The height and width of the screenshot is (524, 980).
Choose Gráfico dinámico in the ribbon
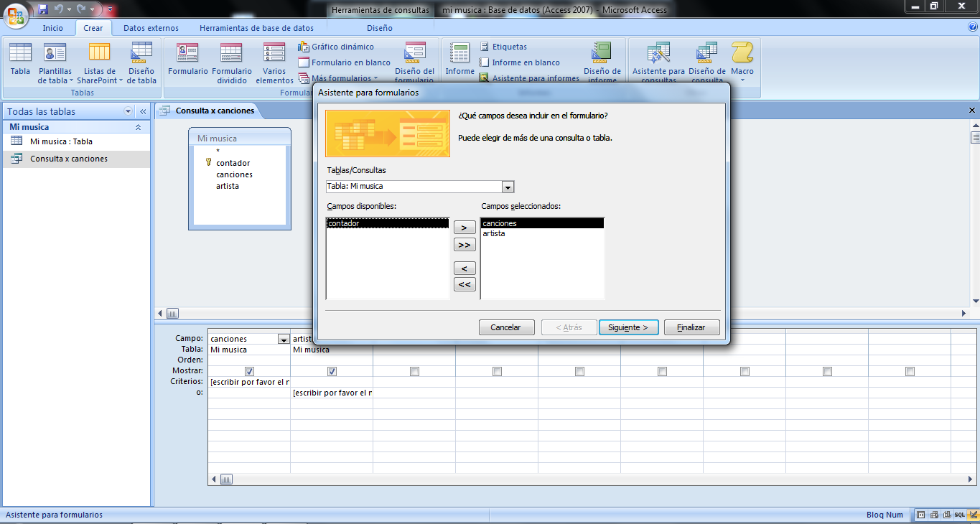tap(336, 47)
